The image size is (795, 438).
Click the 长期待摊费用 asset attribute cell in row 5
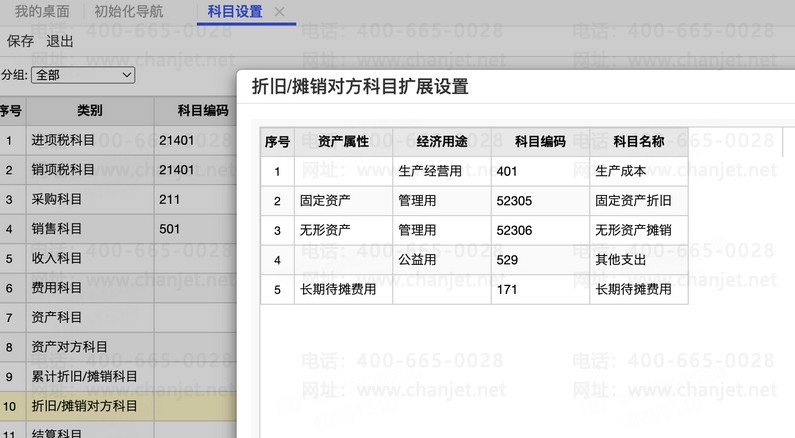343,289
